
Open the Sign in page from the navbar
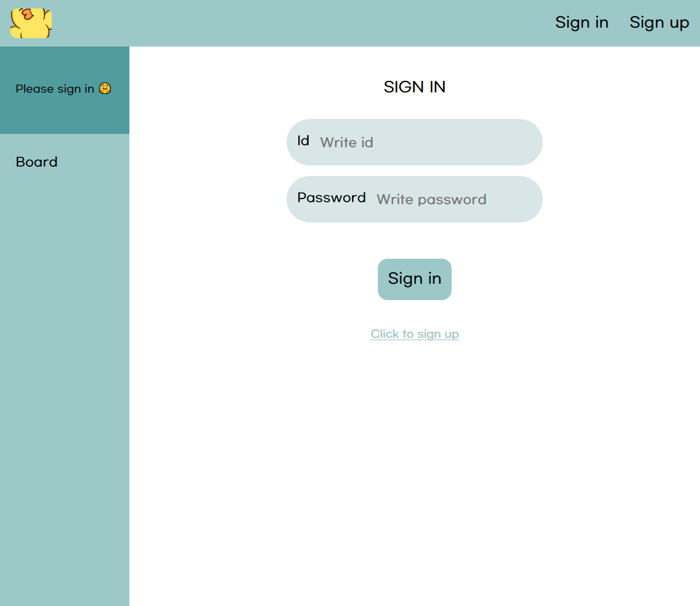581,23
